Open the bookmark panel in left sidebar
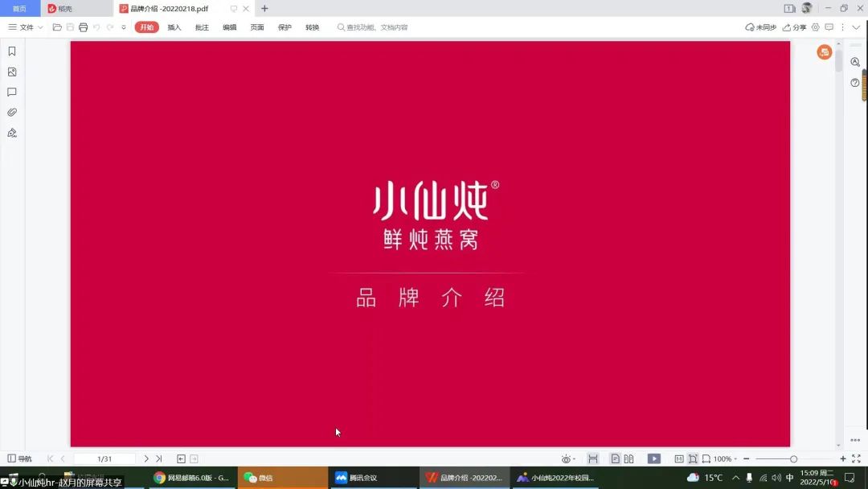The image size is (868, 489). click(x=12, y=51)
